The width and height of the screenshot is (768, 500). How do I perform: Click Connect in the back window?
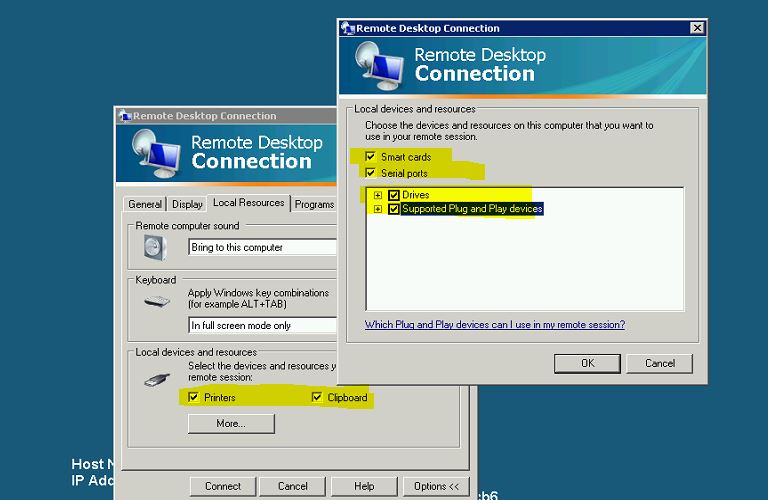coord(223,486)
